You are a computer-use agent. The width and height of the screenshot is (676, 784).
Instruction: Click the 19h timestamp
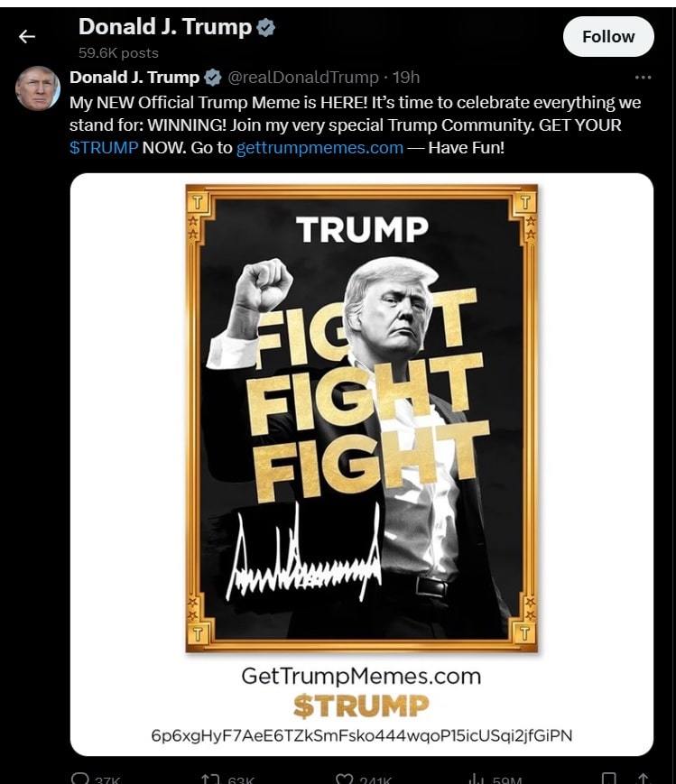[406, 78]
